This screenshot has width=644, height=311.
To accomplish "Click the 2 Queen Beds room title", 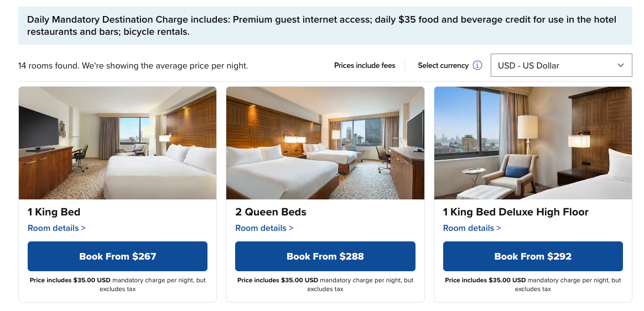I will (x=271, y=212).
